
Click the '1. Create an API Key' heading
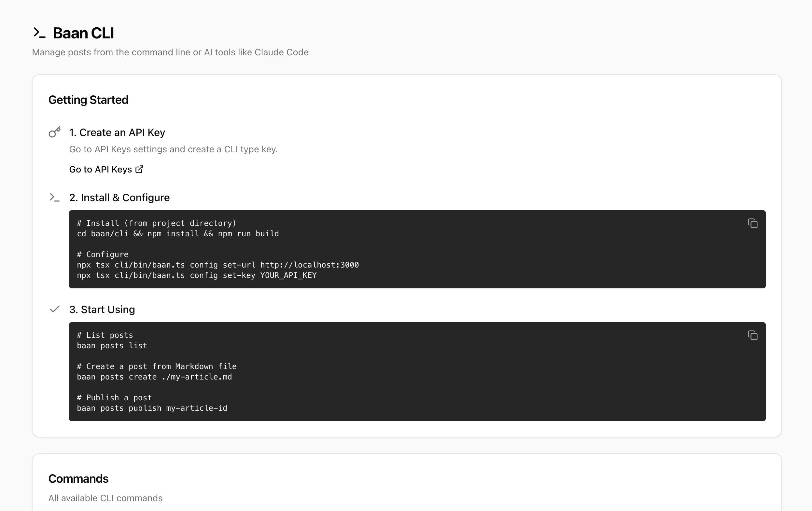tap(117, 132)
